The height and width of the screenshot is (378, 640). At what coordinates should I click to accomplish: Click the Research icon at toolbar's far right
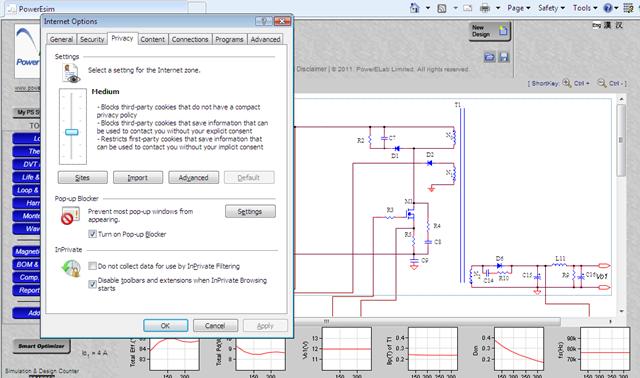(629, 8)
